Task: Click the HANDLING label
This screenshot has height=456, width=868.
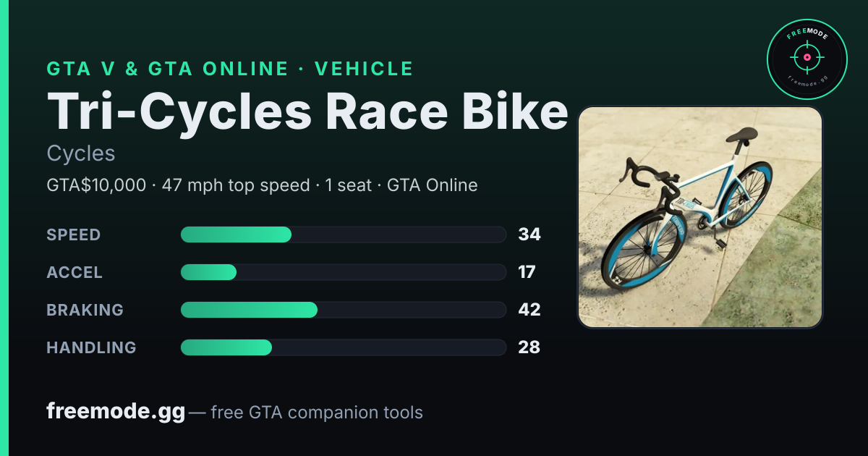Action: (92, 347)
